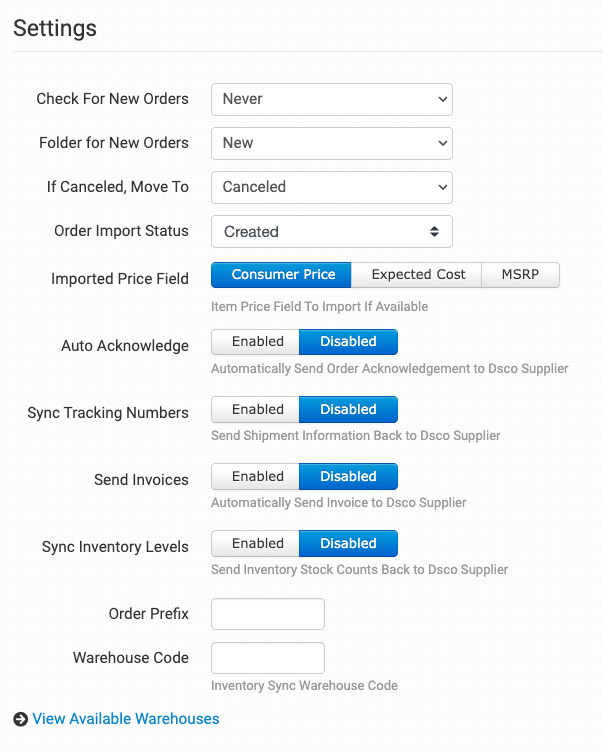Viewport: 603px width, 752px height.
Task: Enable Send Invoices
Action: click(x=257, y=476)
